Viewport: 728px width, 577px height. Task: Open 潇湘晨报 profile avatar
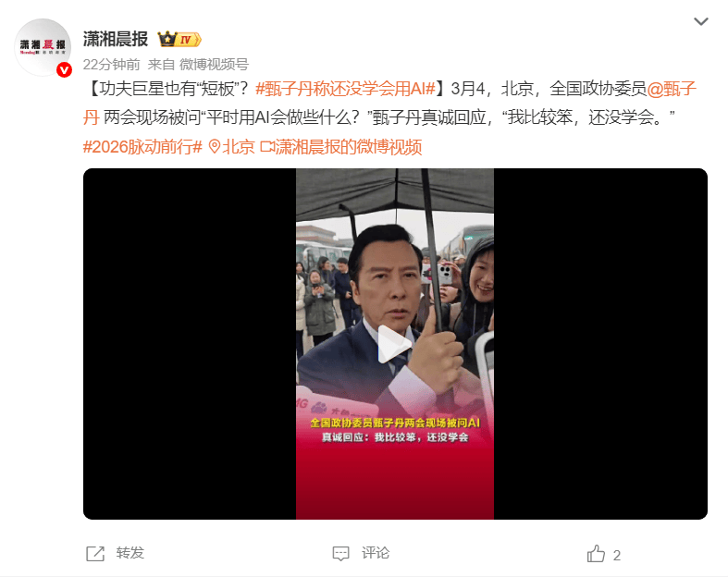coord(43,47)
